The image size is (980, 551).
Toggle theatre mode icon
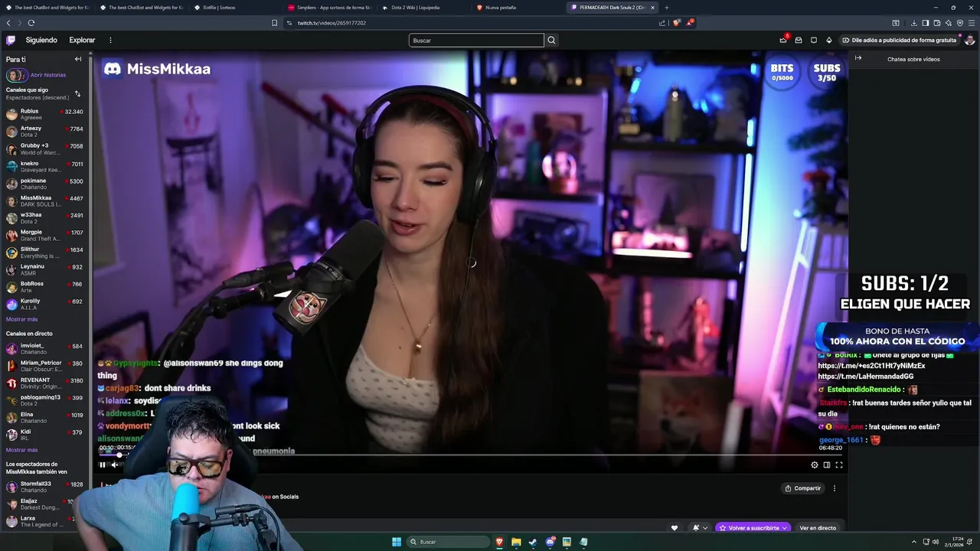point(827,465)
